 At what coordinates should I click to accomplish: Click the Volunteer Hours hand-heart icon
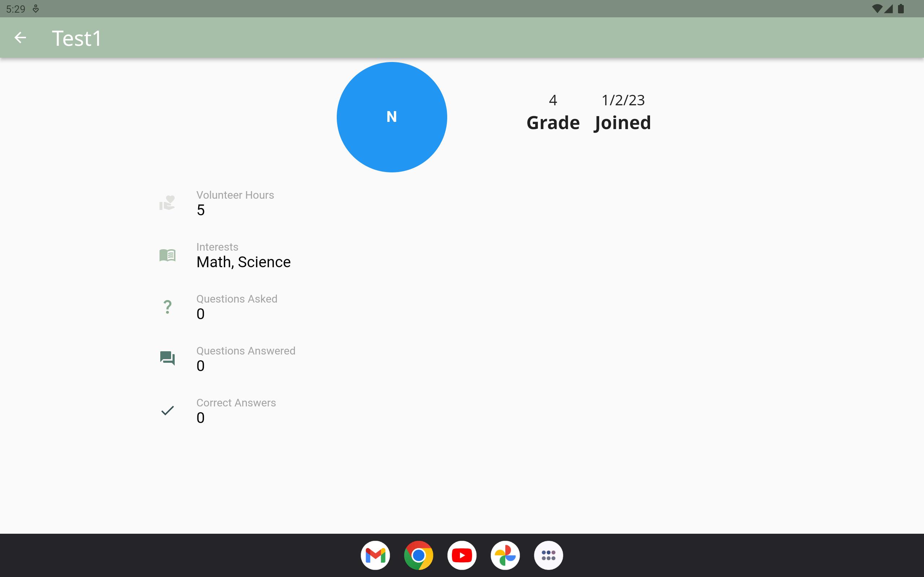pos(167,203)
